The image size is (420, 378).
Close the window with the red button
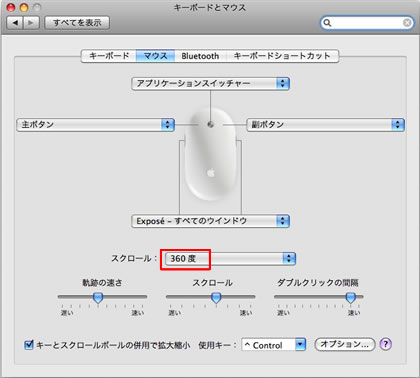[11, 7]
